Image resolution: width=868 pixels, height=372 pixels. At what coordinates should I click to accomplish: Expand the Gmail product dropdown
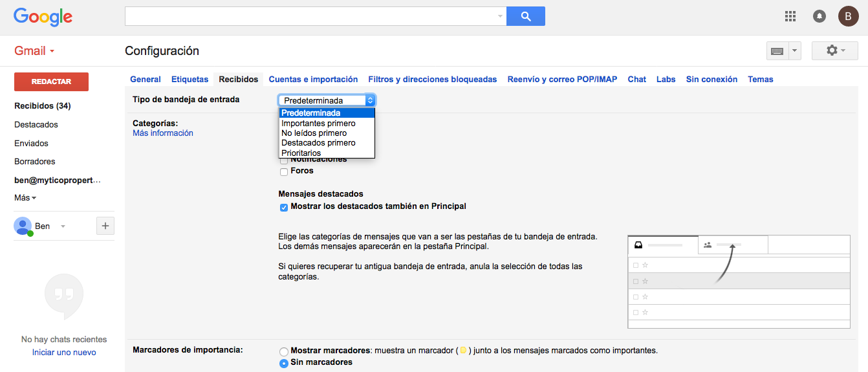click(x=34, y=51)
